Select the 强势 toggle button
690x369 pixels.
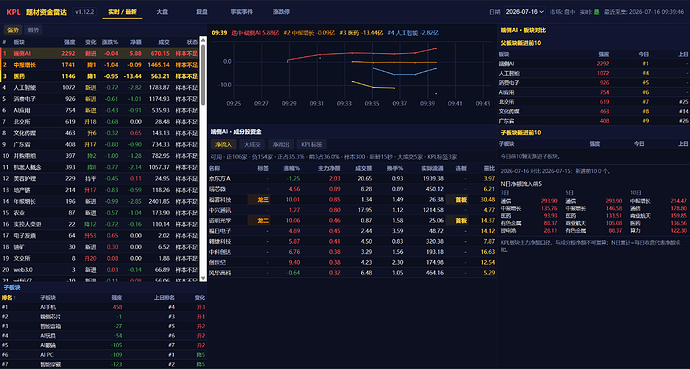pos(13,30)
